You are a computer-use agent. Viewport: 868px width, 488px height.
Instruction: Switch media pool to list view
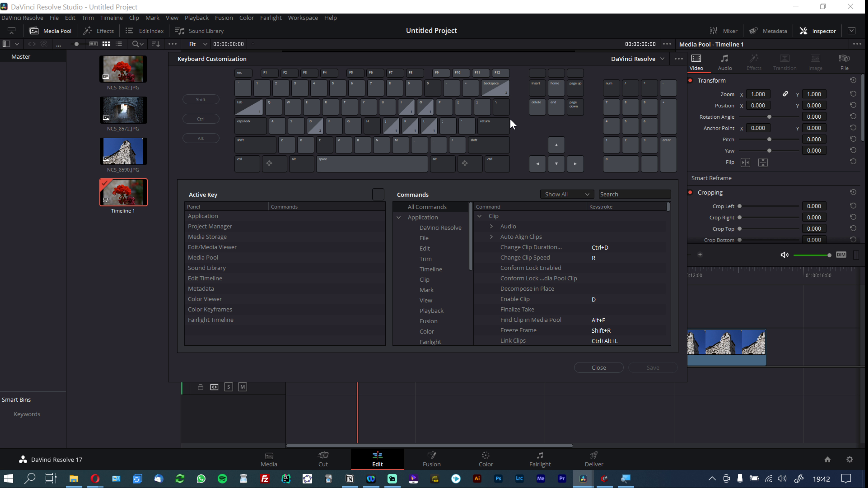pos(119,44)
